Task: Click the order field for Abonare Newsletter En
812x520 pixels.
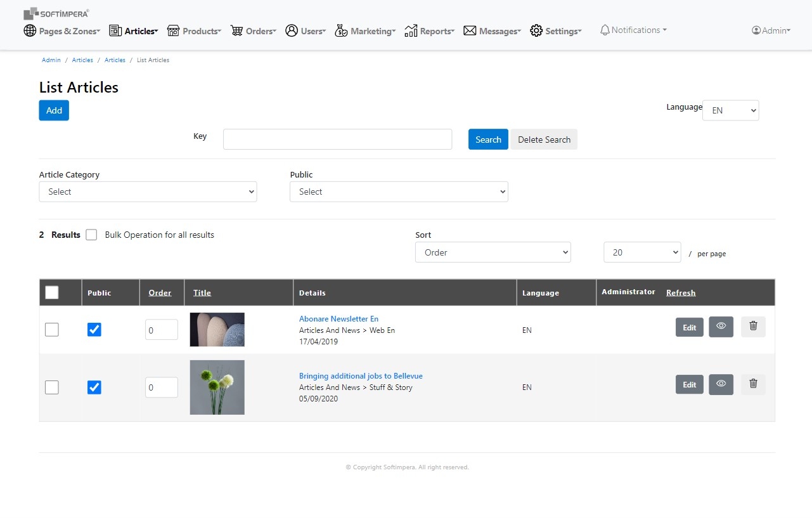Action: point(161,330)
